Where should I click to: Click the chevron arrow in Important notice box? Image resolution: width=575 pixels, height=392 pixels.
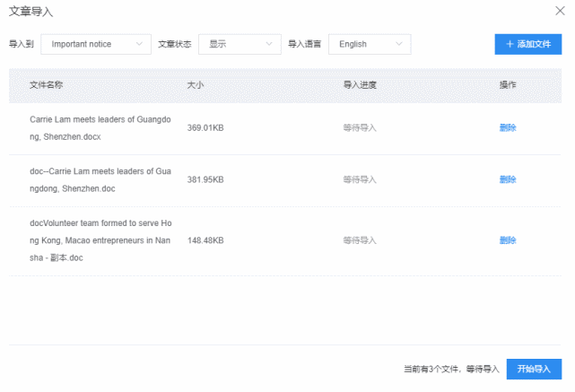139,44
